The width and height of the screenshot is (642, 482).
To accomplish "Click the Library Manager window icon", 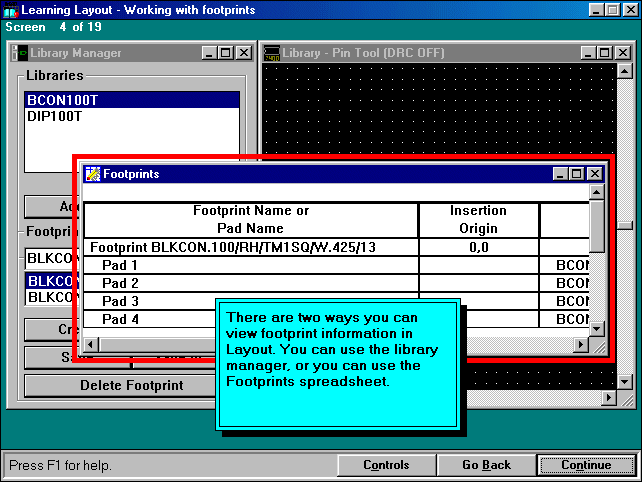I will (x=20, y=53).
